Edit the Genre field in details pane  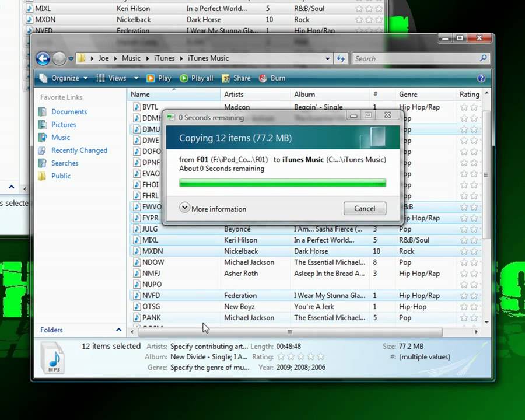point(209,367)
